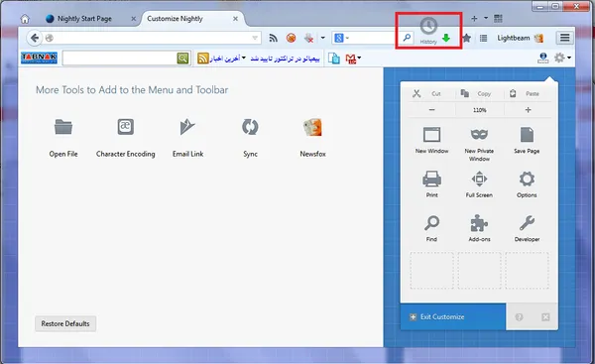Zoom out with the minus button
Image resolution: width=595 pixels, height=364 pixels.
coord(431,110)
